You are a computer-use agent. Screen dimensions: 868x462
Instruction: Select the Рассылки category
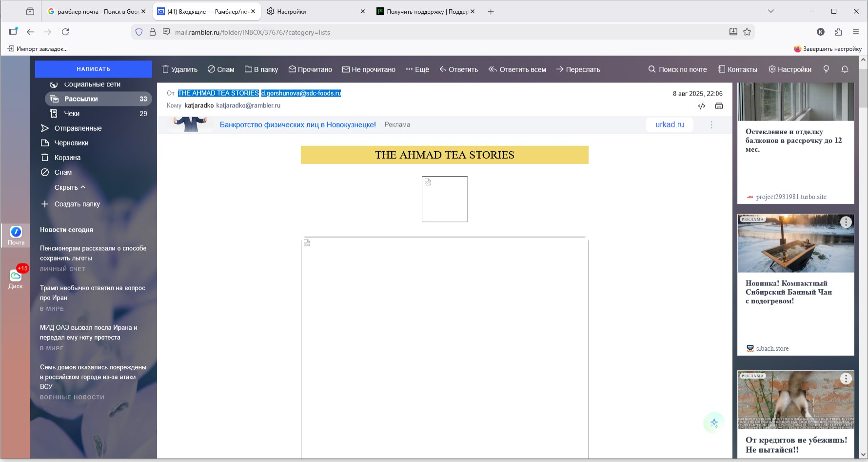click(99, 99)
